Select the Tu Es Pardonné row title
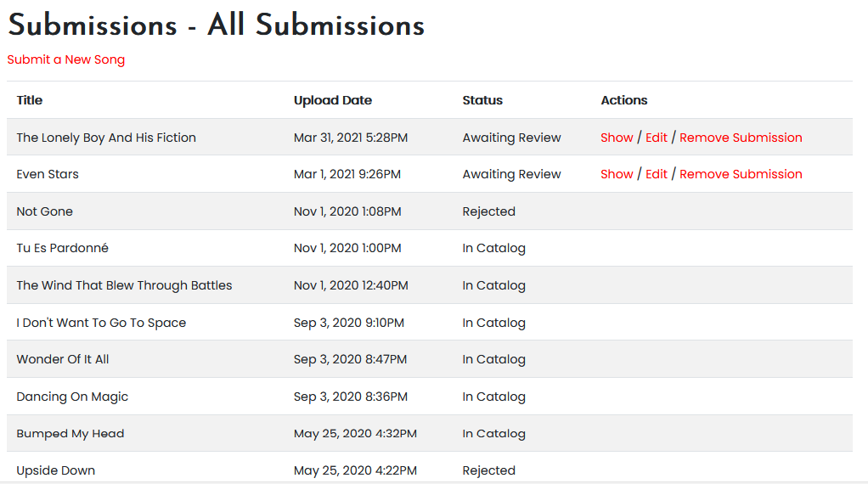The height and width of the screenshot is (484, 868). point(63,248)
